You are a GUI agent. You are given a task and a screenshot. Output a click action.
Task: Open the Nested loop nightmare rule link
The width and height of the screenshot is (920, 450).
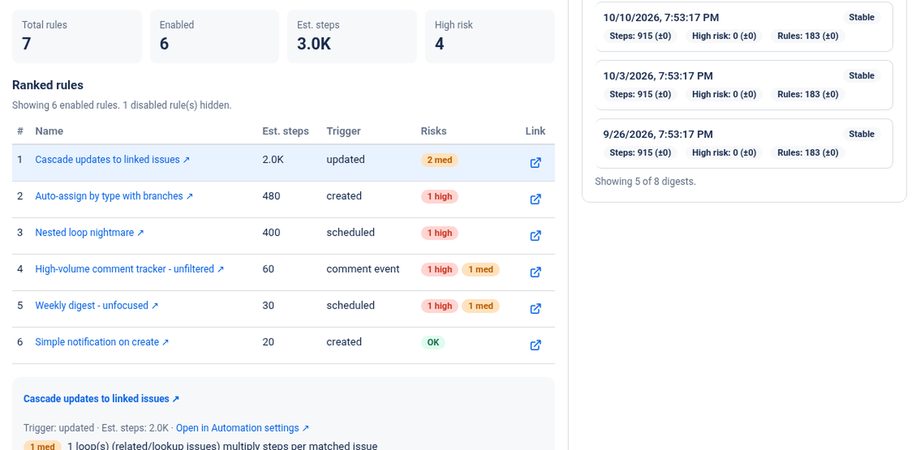coord(89,232)
